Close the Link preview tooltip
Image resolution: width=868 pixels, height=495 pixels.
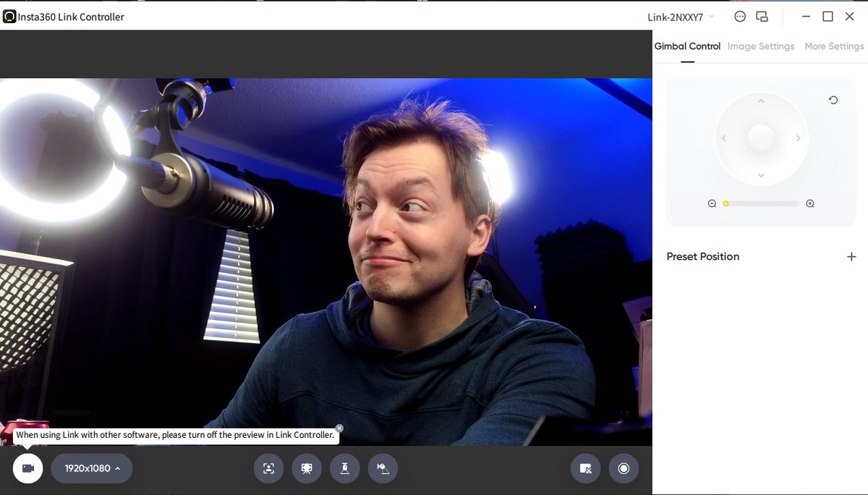click(339, 428)
